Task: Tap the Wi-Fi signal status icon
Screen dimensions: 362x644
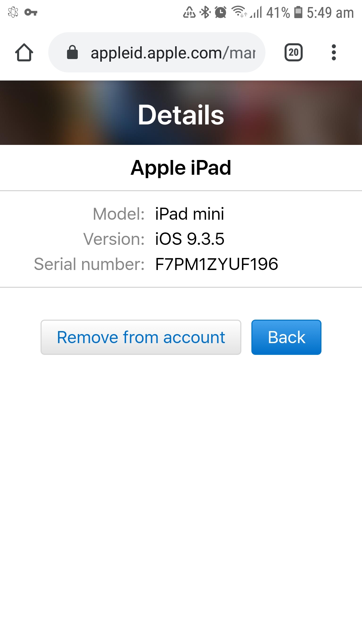Action: pos(239,12)
